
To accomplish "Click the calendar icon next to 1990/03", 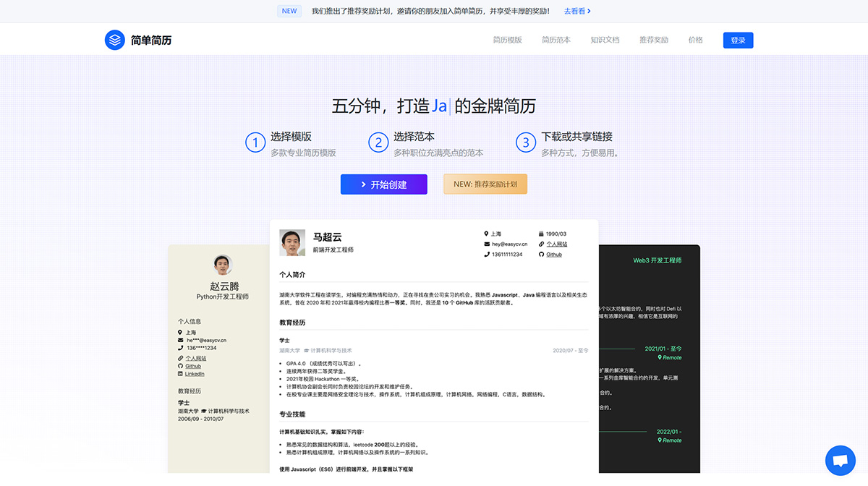I will click(x=542, y=234).
